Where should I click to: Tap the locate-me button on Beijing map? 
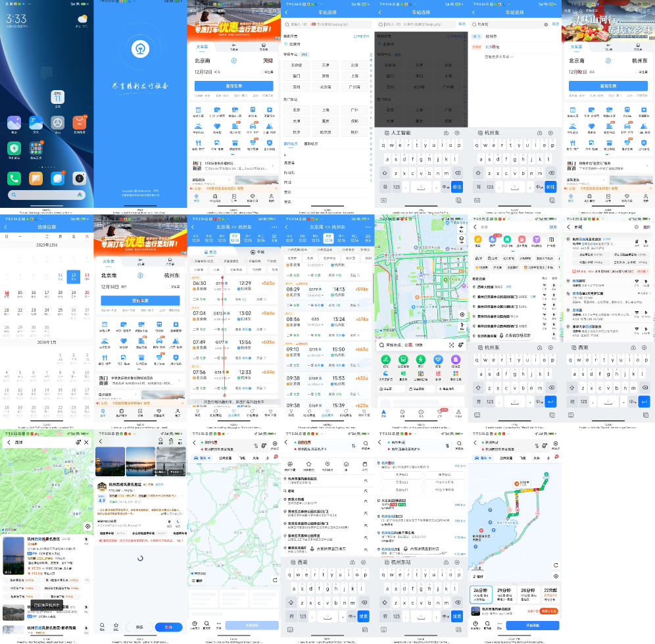462,314
